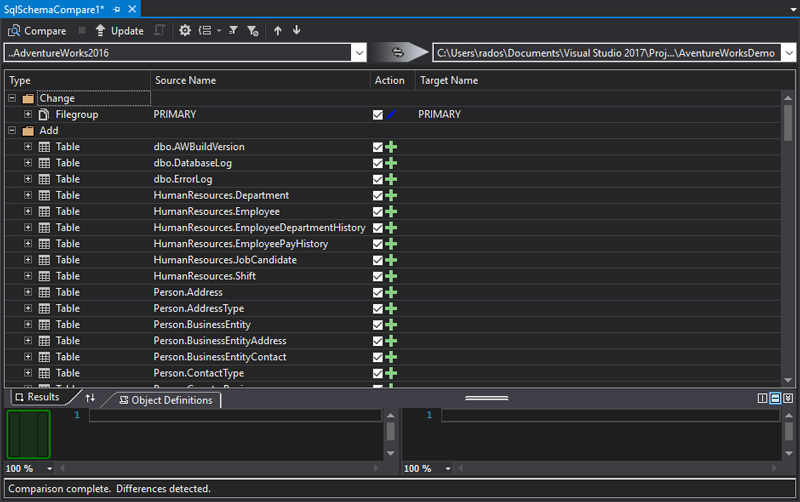This screenshot has width=800, height=502.
Task: Go to previous difference arrow
Action: pyautogui.click(x=278, y=31)
